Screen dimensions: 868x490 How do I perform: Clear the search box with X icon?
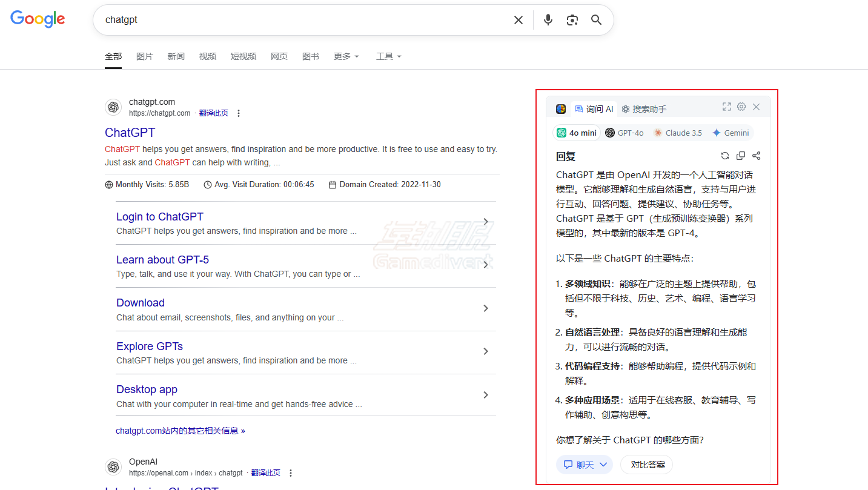point(518,20)
